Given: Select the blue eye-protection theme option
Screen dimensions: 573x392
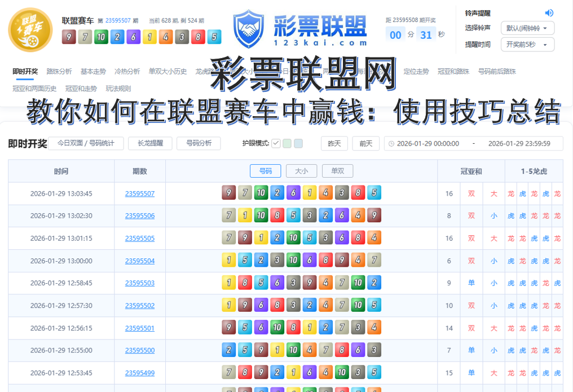Looking at the screenshot, I should click(x=298, y=143).
